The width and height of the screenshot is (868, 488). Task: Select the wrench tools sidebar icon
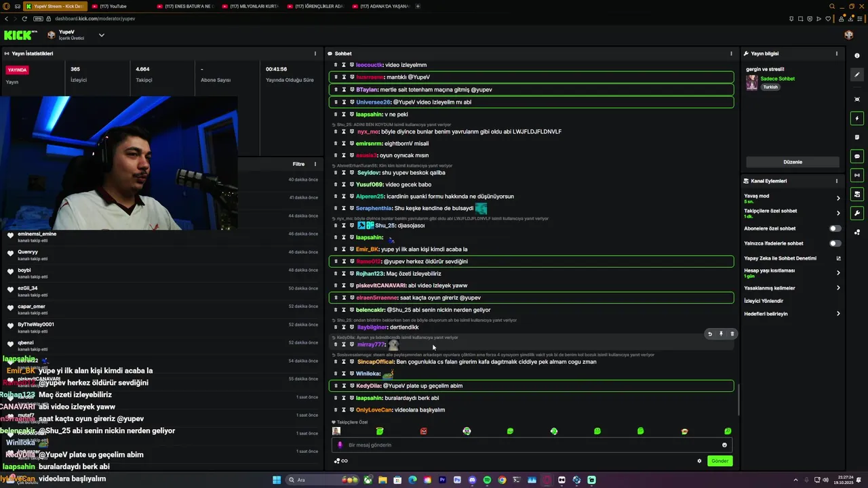pyautogui.click(x=857, y=213)
